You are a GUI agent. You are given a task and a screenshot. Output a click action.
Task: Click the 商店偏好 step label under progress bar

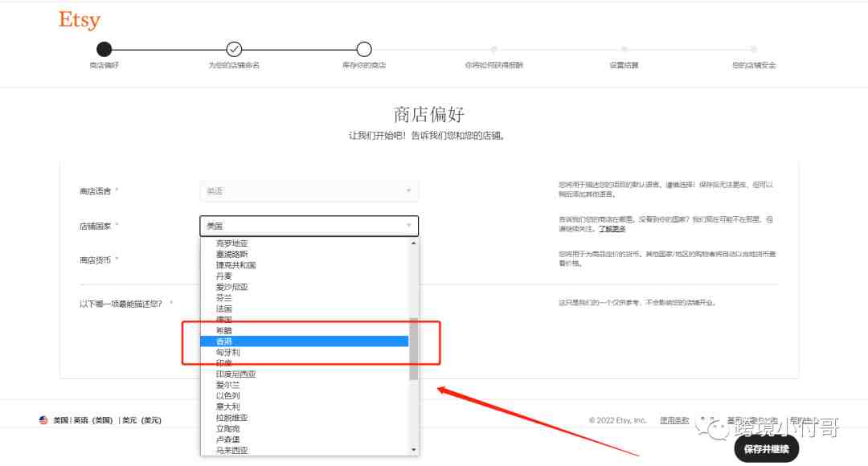104,65
